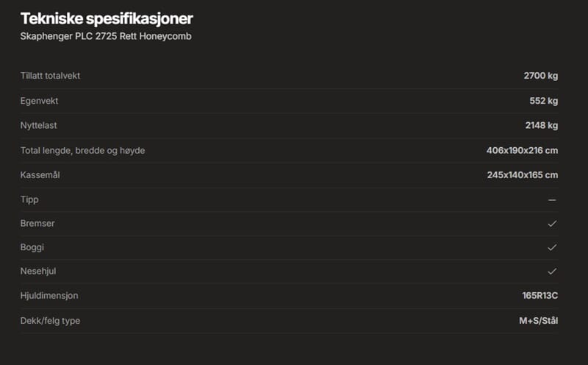The image size is (588, 365).
Task: Click the Nyttelast label
Action: [40, 125]
